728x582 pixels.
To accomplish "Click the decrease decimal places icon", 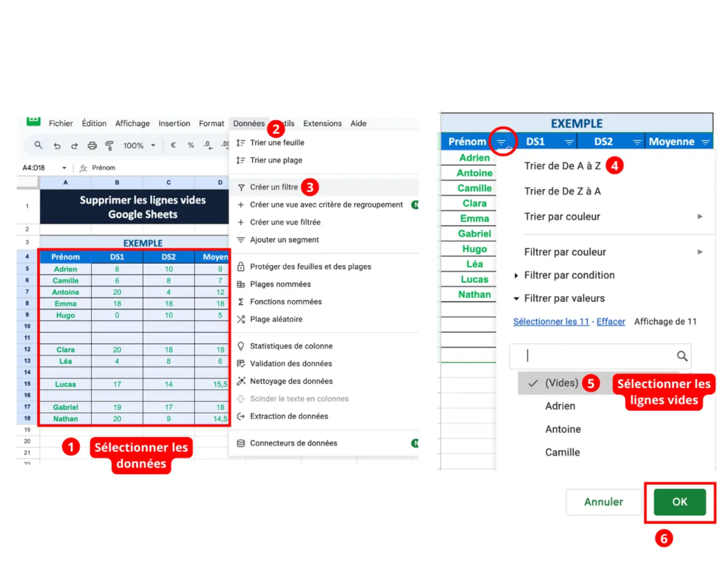I will [x=208, y=145].
